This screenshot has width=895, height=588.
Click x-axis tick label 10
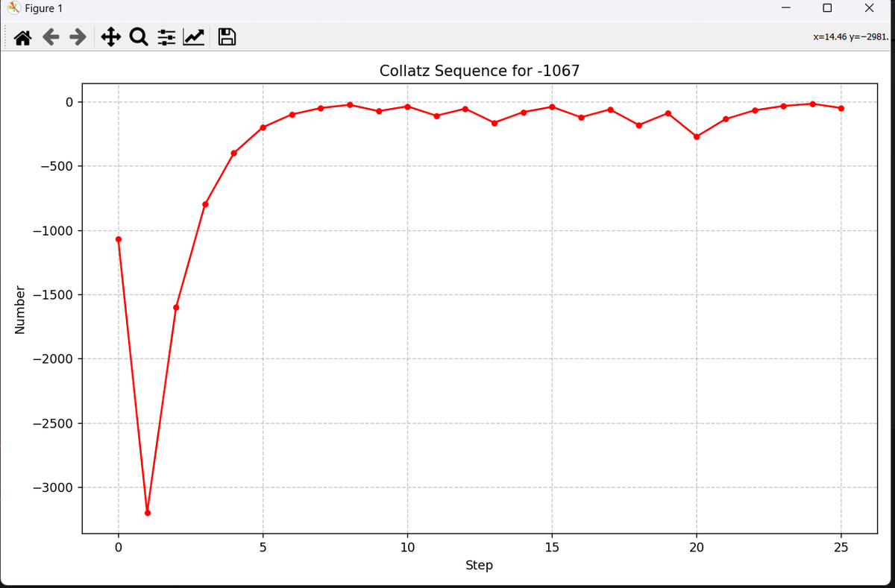(407, 548)
